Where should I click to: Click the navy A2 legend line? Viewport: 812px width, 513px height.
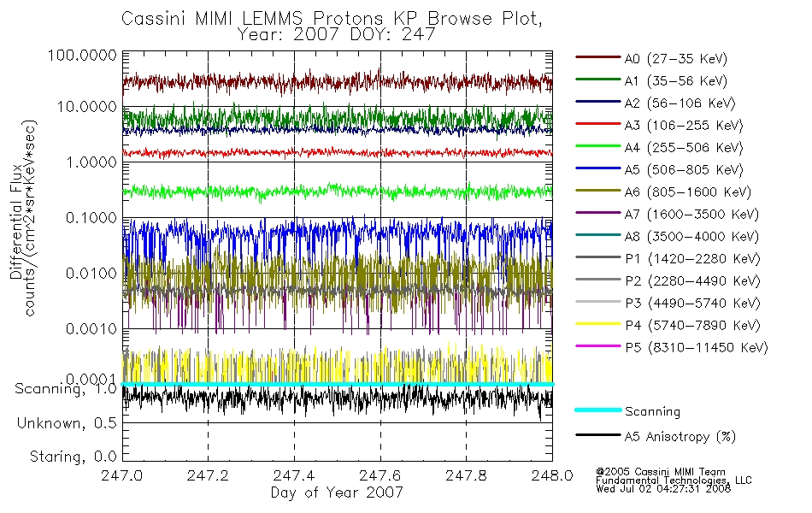coord(598,102)
